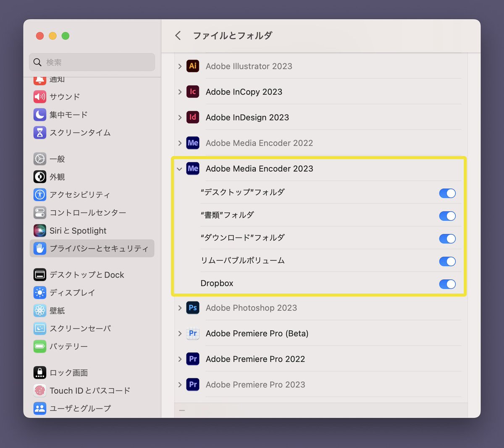The image size is (504, 448).
Task: Go back with the header chevron button
Action: 178,36
